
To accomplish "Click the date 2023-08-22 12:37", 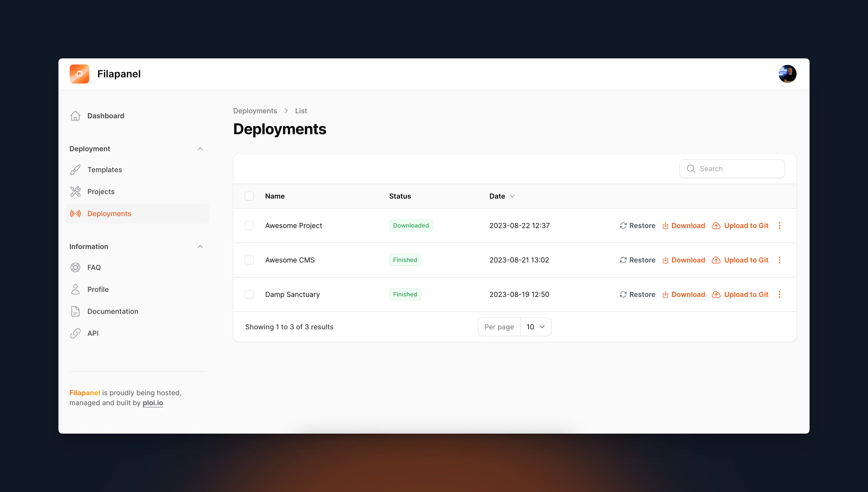I will (519, 226).
